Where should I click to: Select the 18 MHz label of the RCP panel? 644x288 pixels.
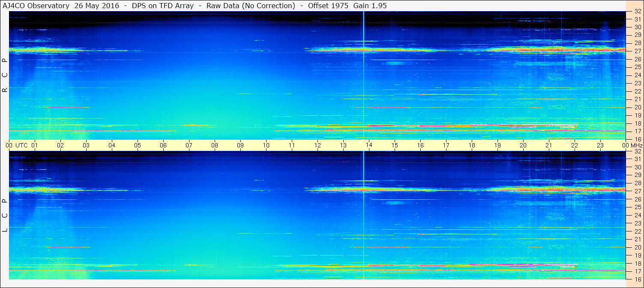(638, 123)
